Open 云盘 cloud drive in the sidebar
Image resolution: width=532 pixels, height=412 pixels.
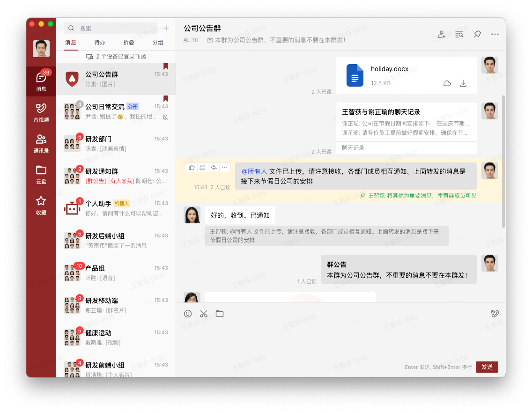coord(41,172)
